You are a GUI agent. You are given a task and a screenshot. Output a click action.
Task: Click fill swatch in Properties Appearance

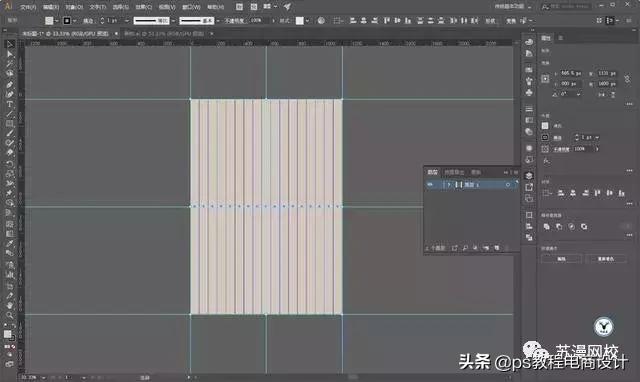coord(545,126)
